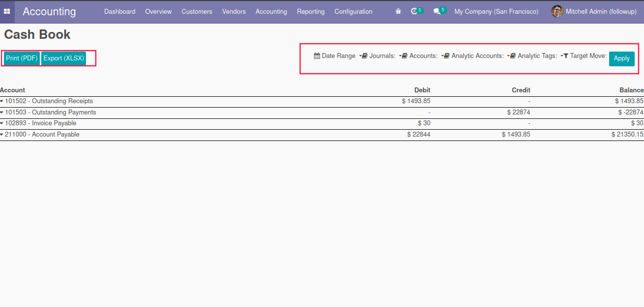Viewport: 644px width, 307px height.
Task: Click the Export (XLSX) button
Action: click(x=63, y=58)
